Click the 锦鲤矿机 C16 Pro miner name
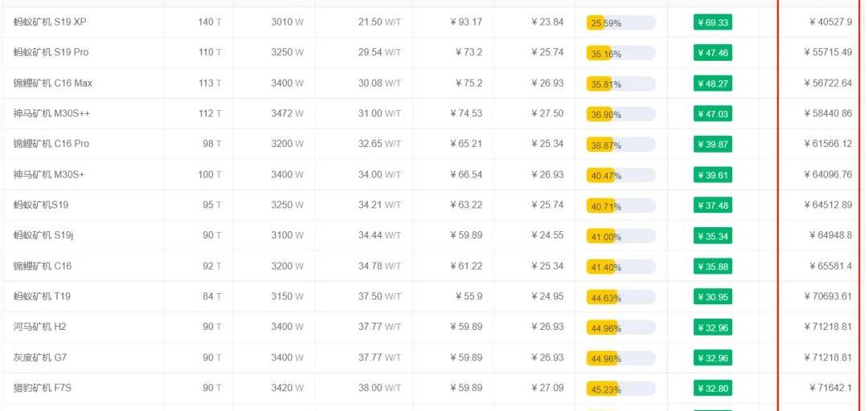 tap(51, 144)
